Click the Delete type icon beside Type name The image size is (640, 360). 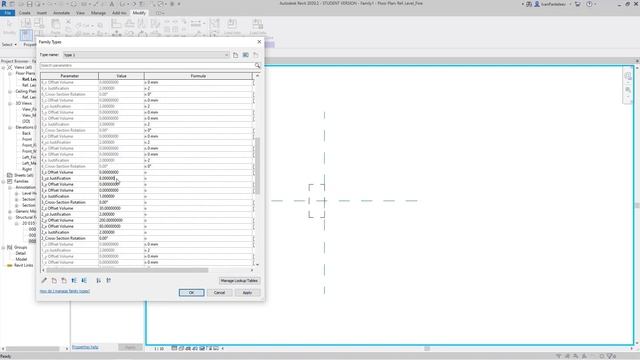[x=256, y=55]
